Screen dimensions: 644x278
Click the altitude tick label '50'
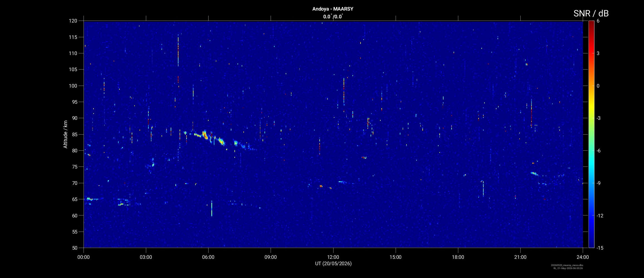click(x=74, y=248)
